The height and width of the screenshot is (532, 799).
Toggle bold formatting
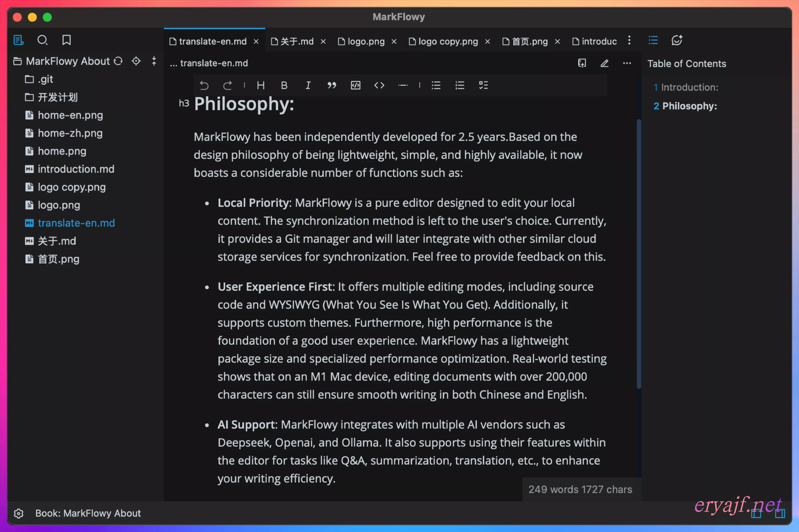pos(284,85)
